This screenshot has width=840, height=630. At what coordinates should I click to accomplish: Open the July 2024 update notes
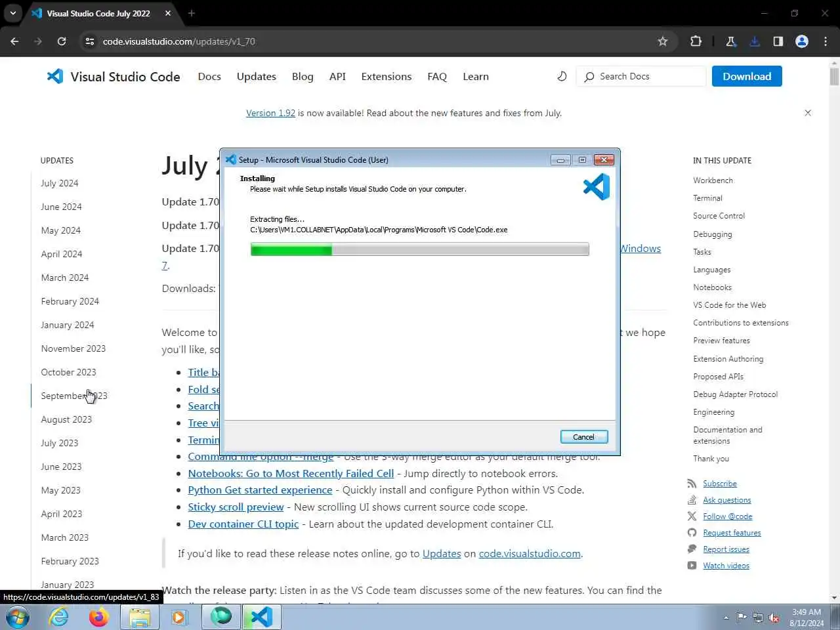pyautogui.click(x=60, y=183)
